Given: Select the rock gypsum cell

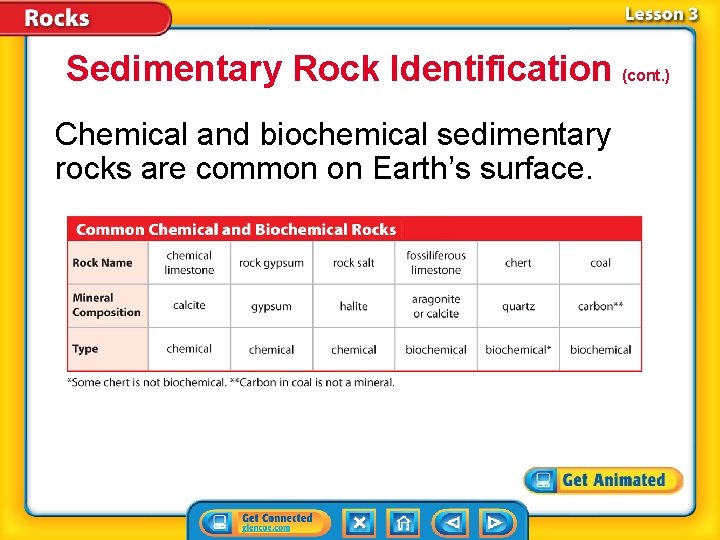Looking at the screenshot, I should tap(271, 263).
